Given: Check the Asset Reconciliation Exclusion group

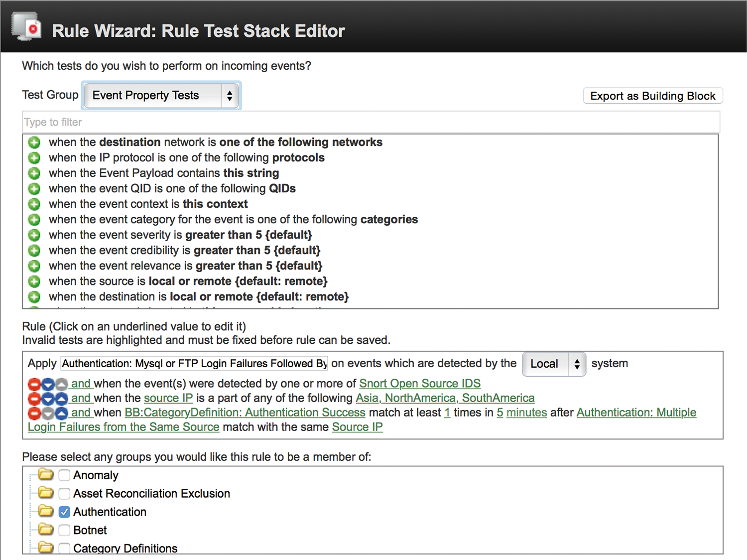Looking at the screenshot, I should coord(64,493).
